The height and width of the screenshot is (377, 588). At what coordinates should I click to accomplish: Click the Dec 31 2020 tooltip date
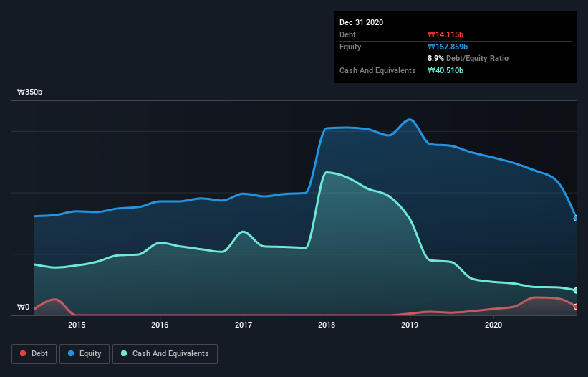coord(361,22)
